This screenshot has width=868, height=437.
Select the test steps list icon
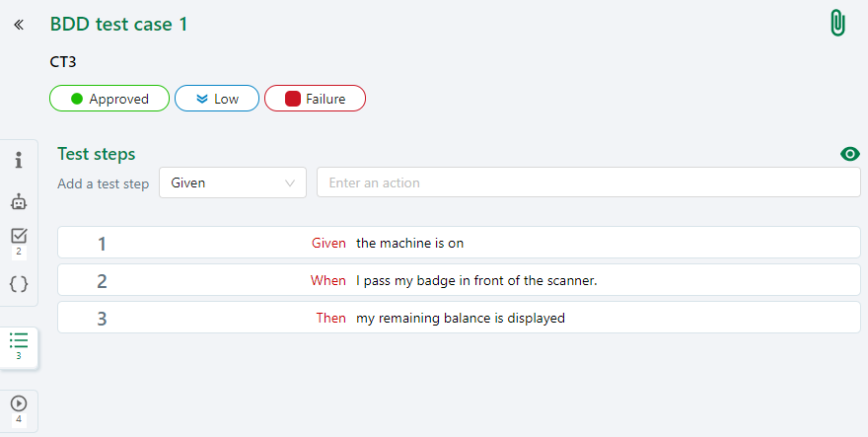point(19,341)
